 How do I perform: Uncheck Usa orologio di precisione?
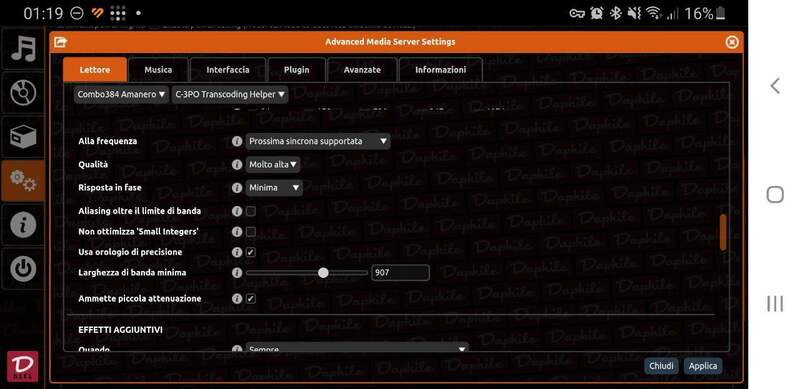point(251,252)
